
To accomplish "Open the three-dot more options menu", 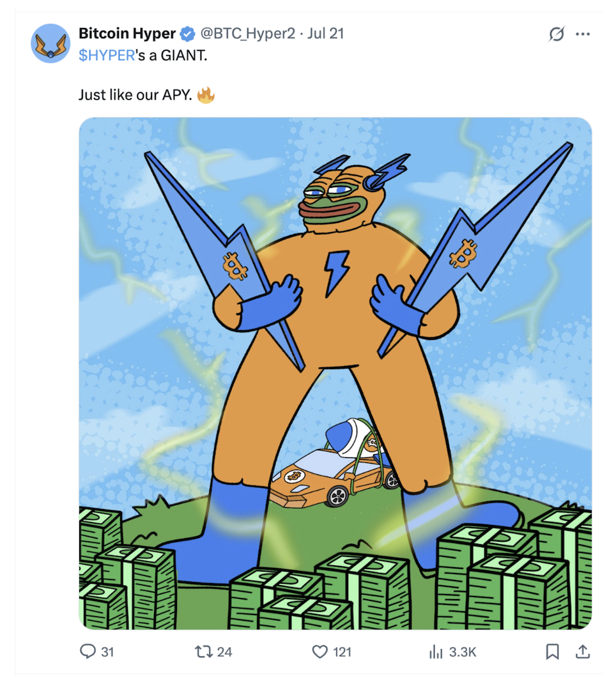I will [583, 34].
